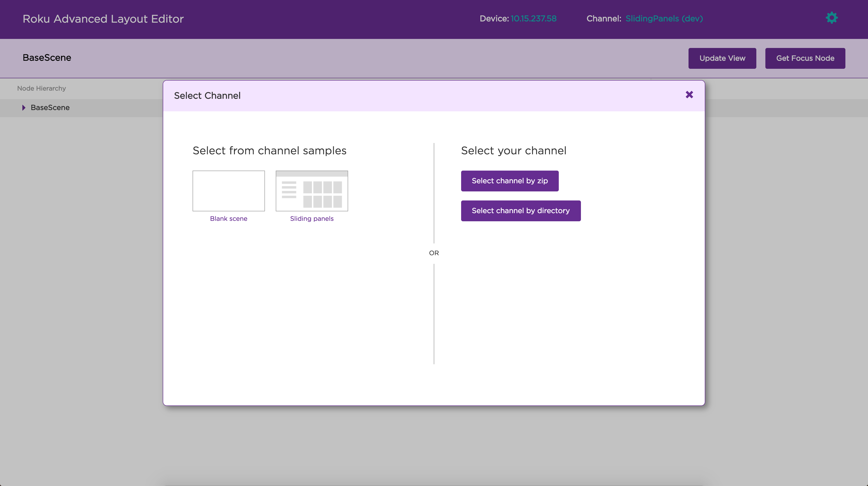Viewport: 868px width, 486px height.
Task: Select the Sliding panels sample thumbnail
Action: [311, 191]
